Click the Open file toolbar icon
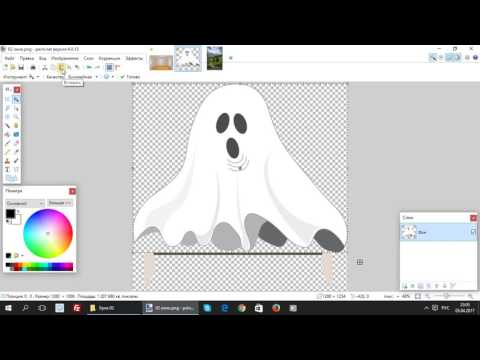 (x=13, y=67)
